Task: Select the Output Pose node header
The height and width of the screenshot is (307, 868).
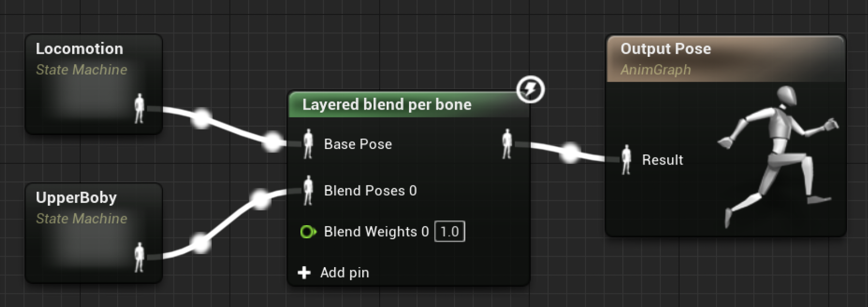Action: (726, 59)
